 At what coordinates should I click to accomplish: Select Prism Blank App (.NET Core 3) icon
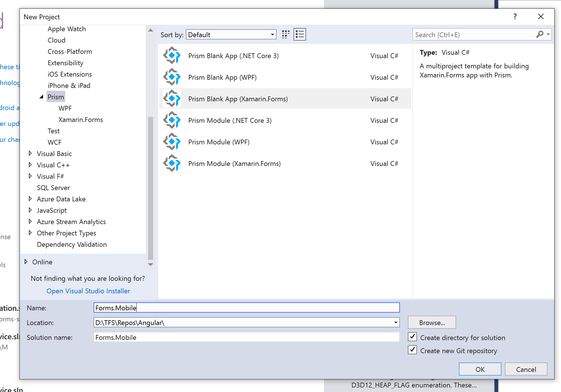172,56
